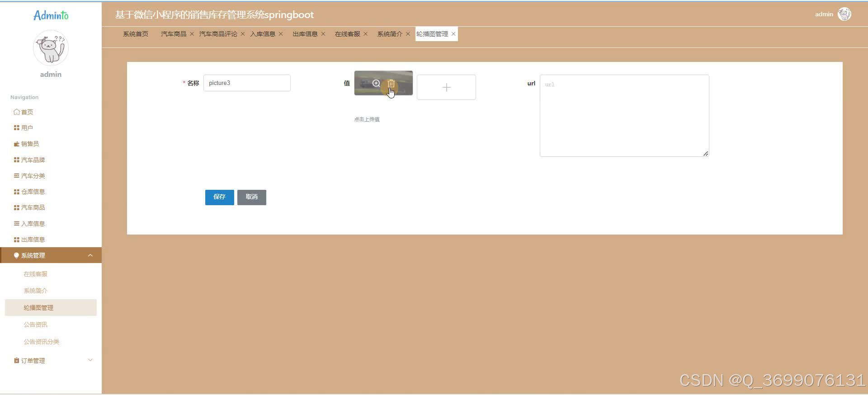Close the 入库信息 tab
Image resolution: width=868 pixels, height=395 pixels.
click(x=281, y=34)
